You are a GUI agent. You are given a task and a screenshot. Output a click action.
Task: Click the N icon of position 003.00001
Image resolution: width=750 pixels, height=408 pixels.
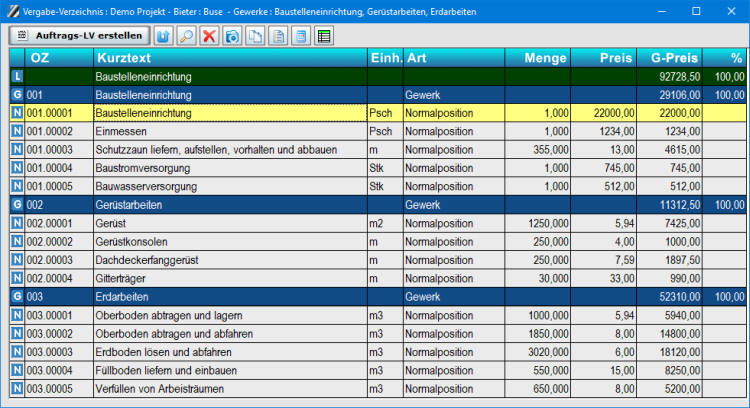click(17, 315)
